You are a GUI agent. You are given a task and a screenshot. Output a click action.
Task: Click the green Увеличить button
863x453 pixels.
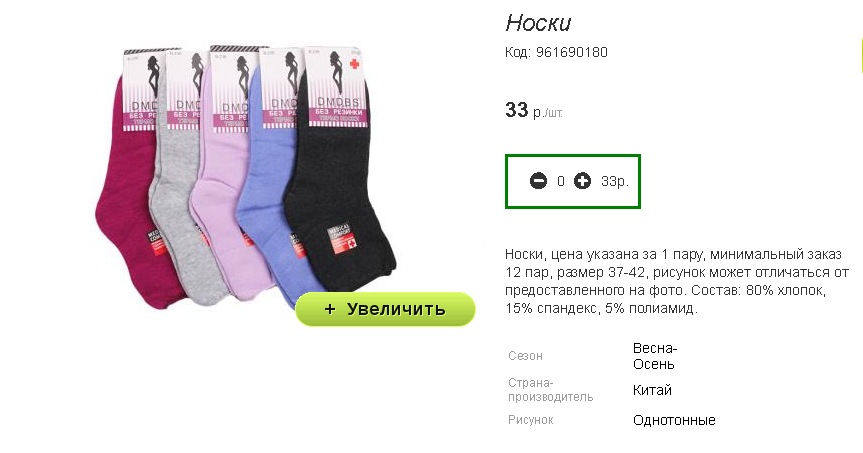click(x=385, y=309)
